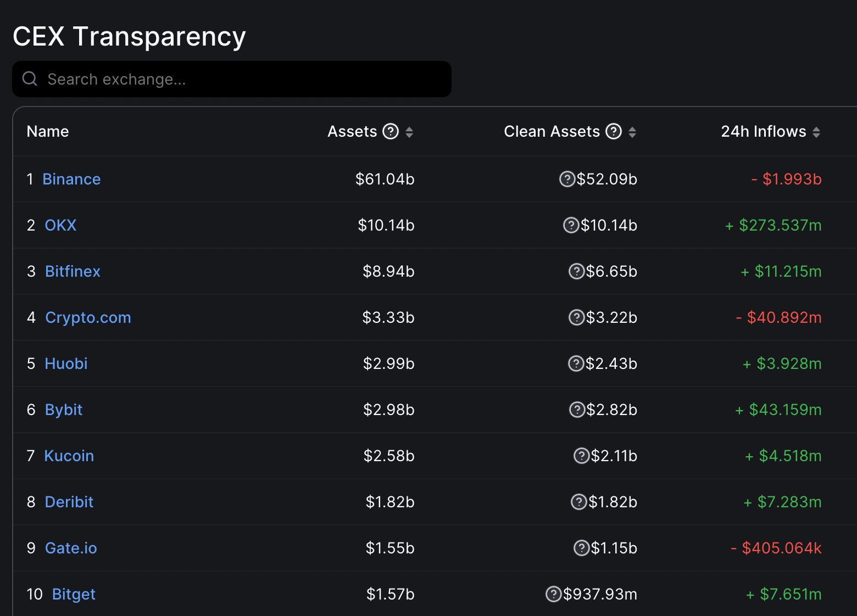Select Bitfinex assets value $8.94b
This screenshot has width=857, height=616.
tap(388, 271)
